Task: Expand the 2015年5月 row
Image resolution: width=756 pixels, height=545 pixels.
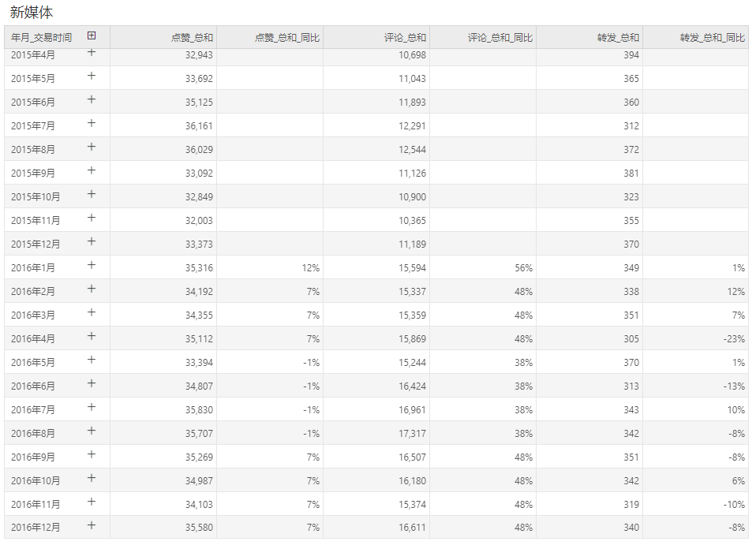Action: pos(91,76)
